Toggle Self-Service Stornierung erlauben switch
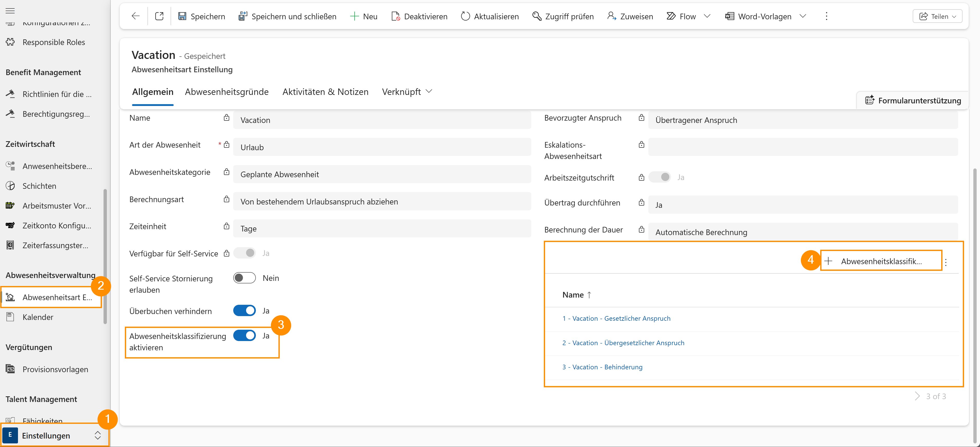Screen dimensions: 980x447 pos(244,278)
